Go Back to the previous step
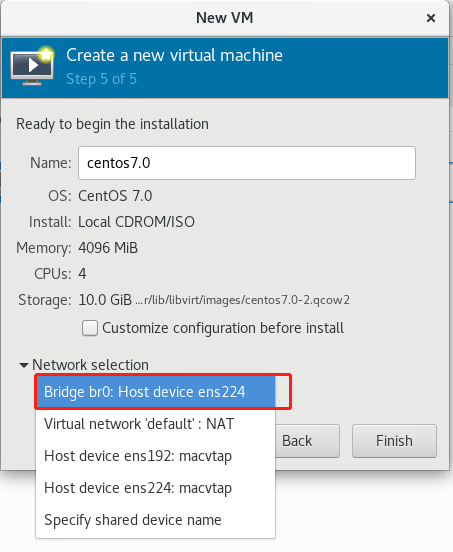The image size is (453, 552). pyautogui.click(x=307, y=441)
